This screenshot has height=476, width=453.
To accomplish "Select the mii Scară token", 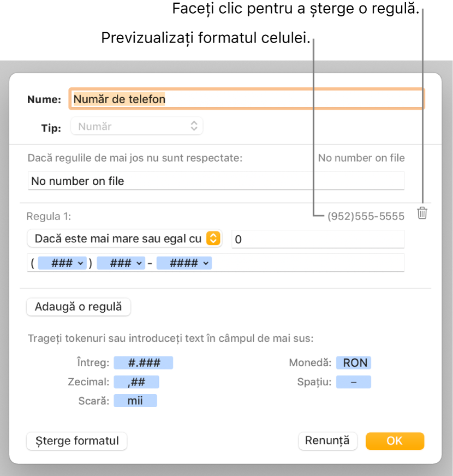I will [135, 400].
